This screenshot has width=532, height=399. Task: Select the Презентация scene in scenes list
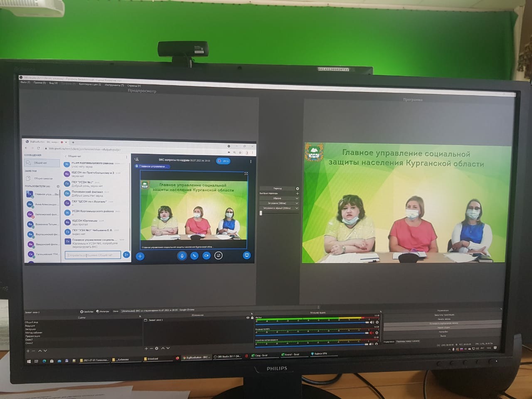click(x=33, y=336)
